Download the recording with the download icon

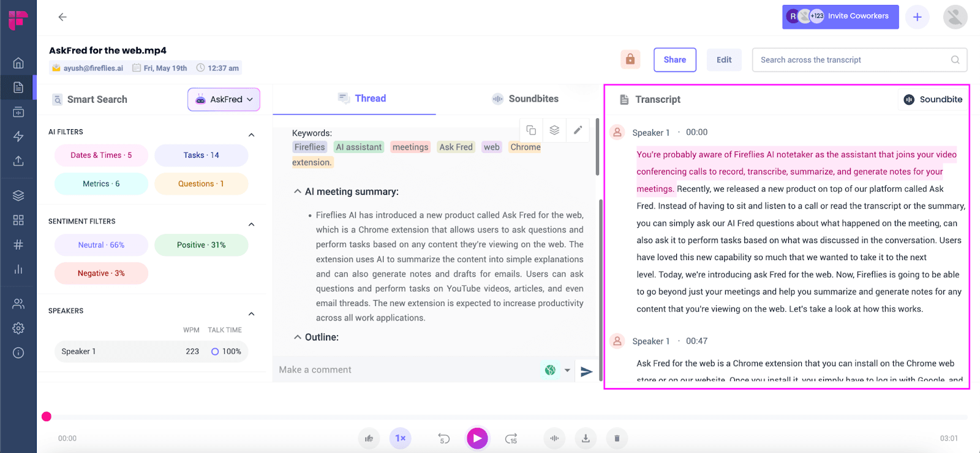[x=586, y=438]
